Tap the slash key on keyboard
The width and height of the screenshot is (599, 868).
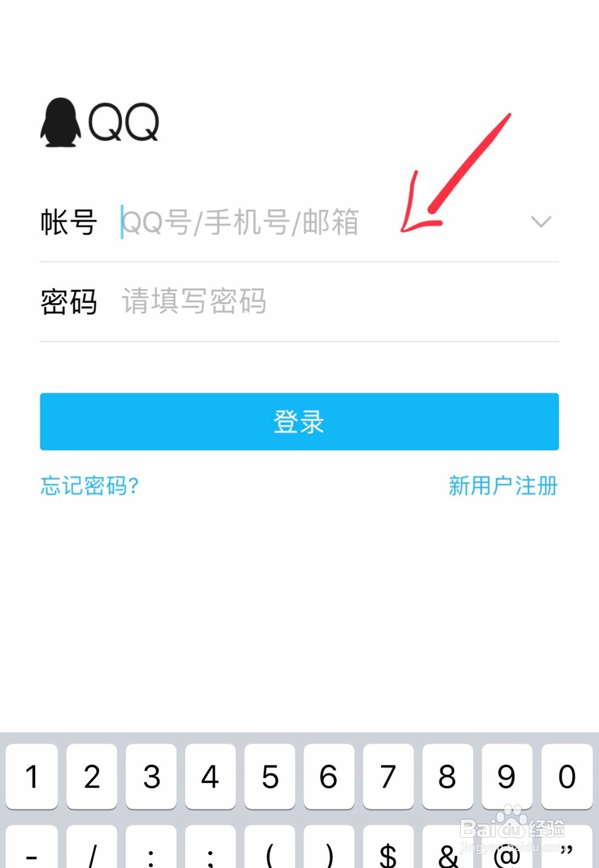[x=92, y=848]
